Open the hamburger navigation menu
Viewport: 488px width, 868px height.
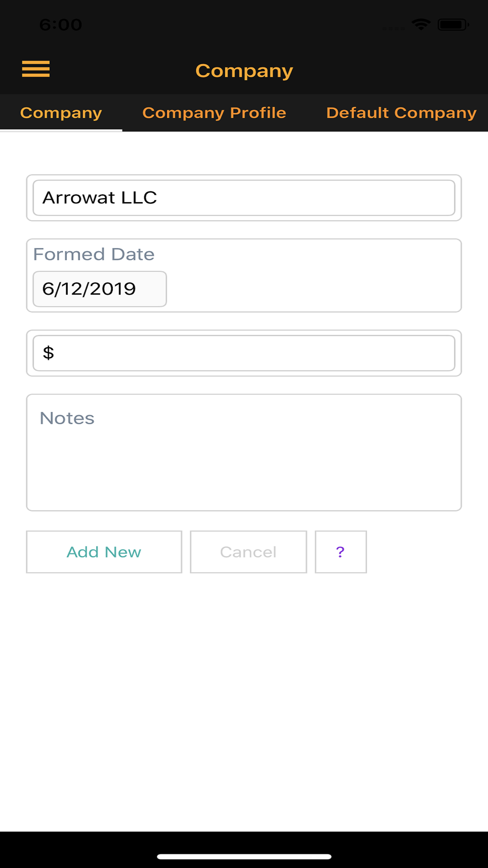(36, 69)
